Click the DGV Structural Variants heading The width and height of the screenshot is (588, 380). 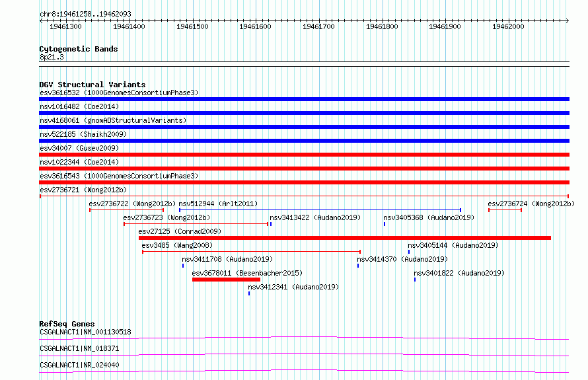pos(92,85)
